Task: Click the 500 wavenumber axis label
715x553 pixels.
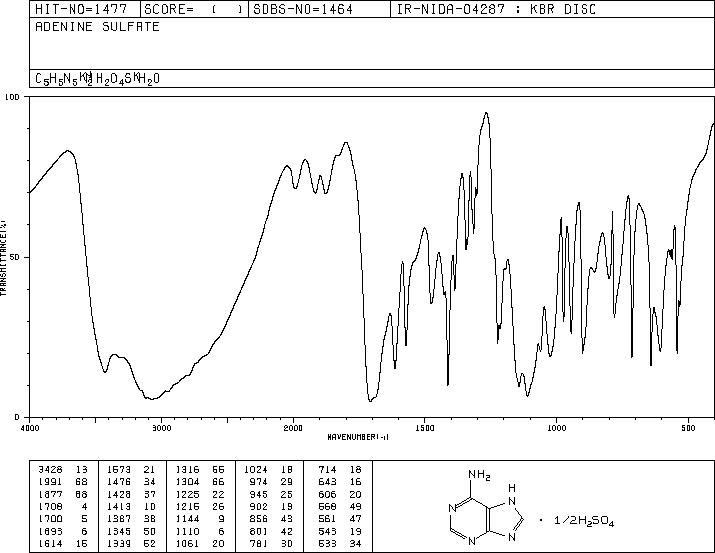Action: pyautogui.click(x=689, y=428)
